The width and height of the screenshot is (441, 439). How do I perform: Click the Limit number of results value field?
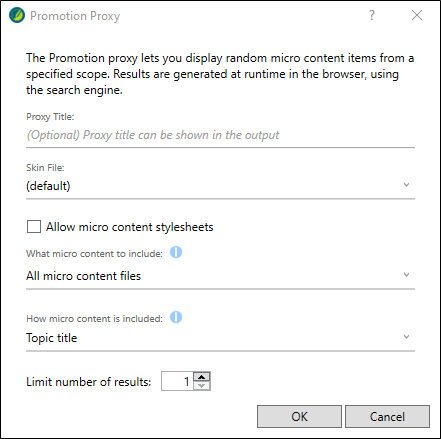(177, 381)
